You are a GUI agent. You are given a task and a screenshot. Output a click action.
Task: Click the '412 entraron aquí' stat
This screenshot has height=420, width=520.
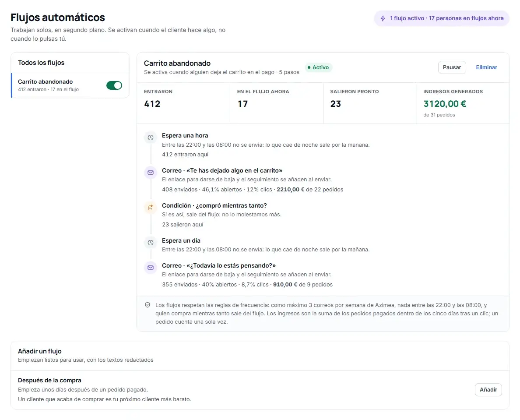coord(185,154)
